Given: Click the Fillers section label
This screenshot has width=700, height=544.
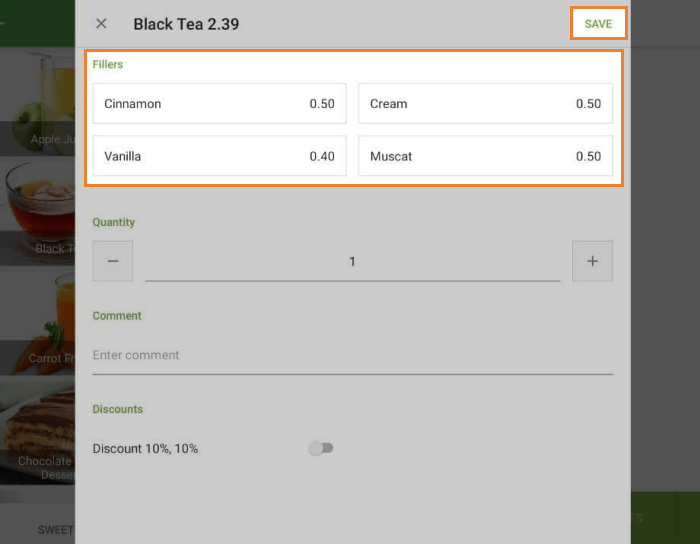Looking at the screenshot, I should (108, 64).
